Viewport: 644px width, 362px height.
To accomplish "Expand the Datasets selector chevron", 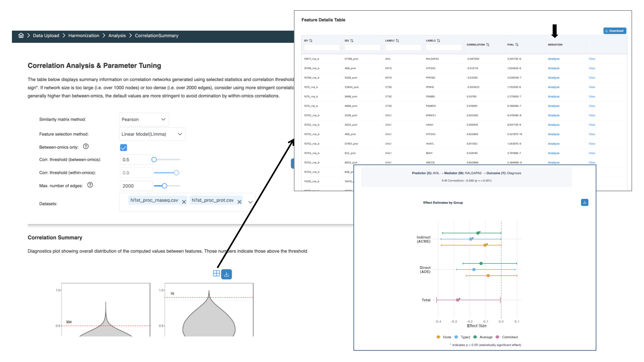I will (x=250, y=202).
